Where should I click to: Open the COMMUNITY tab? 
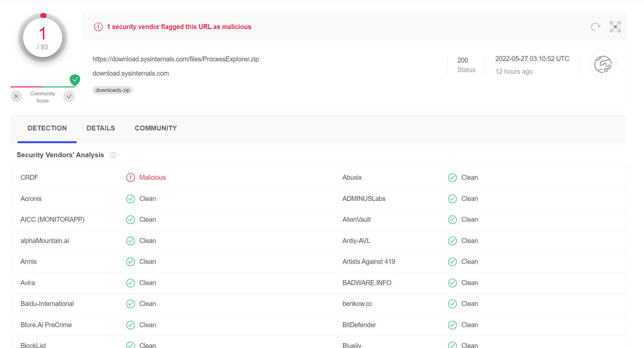(156, 128)
